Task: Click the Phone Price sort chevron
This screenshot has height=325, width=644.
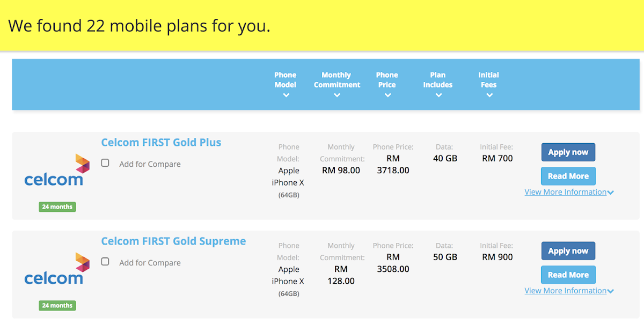Action: click(387, 95)
